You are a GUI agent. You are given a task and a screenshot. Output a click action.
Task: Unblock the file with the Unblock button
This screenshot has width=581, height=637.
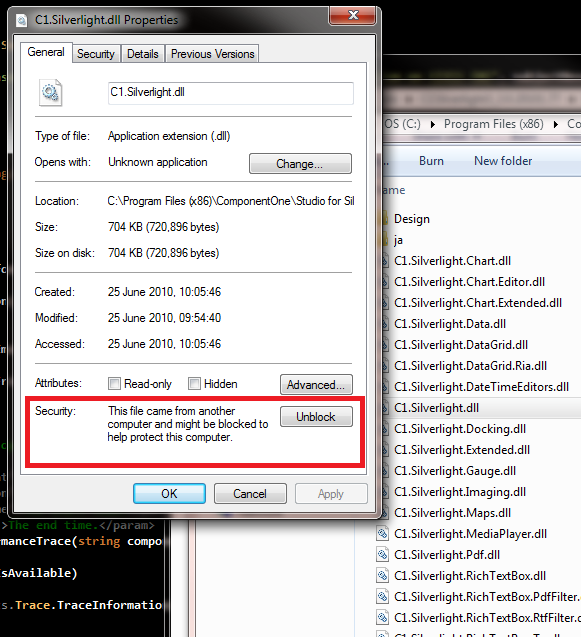pos(316,416)
